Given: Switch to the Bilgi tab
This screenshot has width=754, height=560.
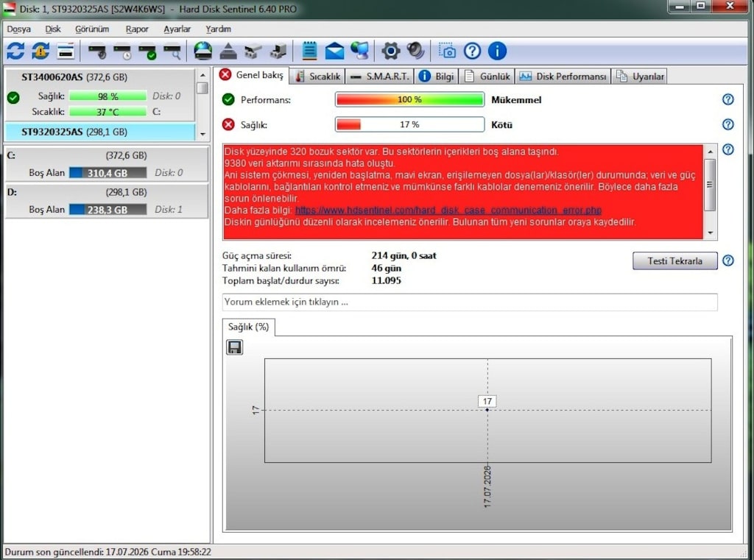Looking at the screenshot, I should coord(437,77).
